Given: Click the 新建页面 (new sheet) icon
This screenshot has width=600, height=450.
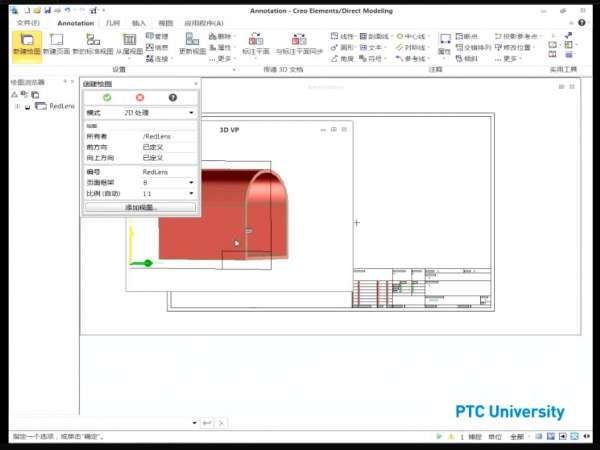Looking at the screenshot, I should (x=56, y=43).
